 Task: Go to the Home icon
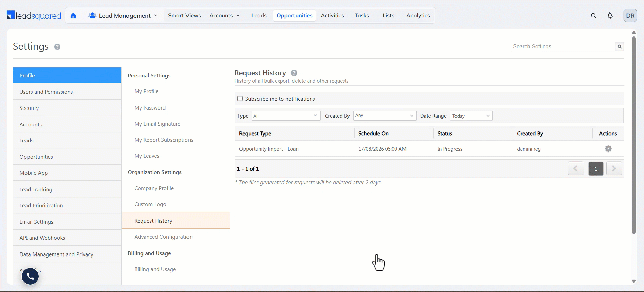pos(73,16)
